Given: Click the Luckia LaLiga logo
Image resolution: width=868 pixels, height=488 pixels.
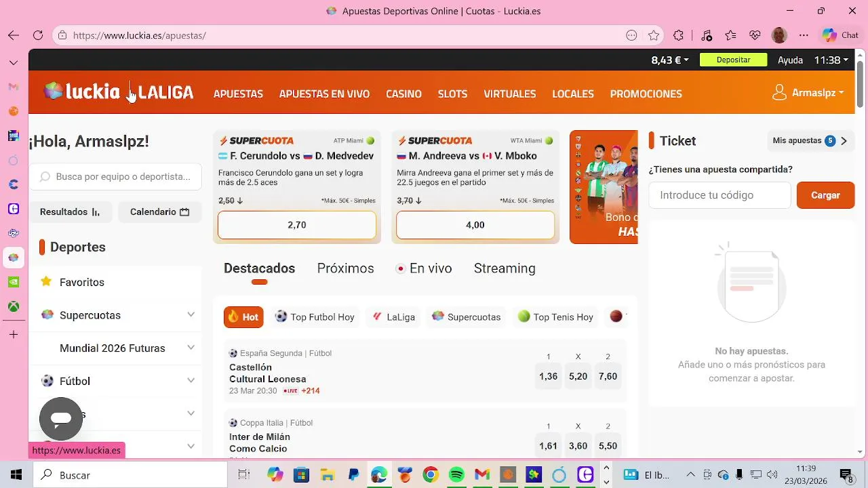Looking at the screenshot, I should [x=119, y=92].
